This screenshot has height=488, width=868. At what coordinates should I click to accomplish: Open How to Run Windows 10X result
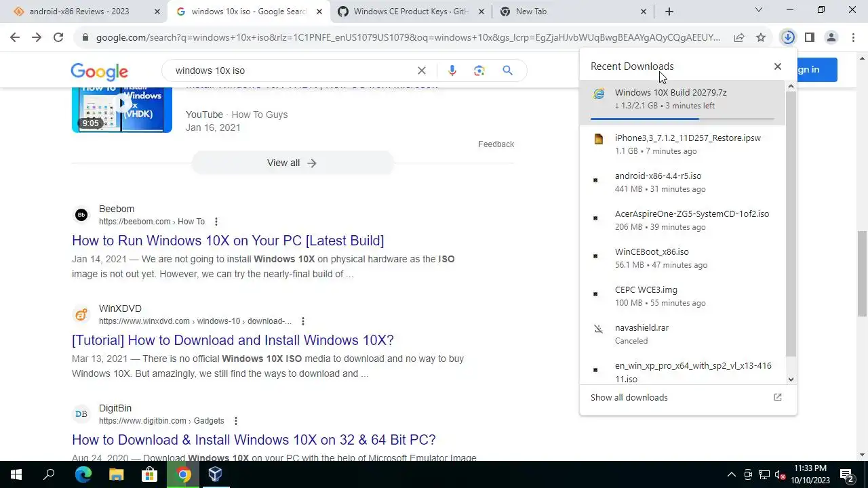(228, 241)
